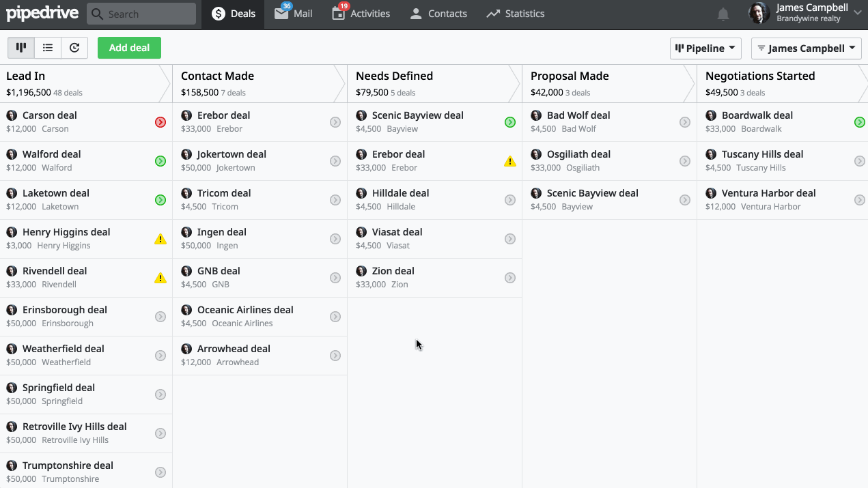Screen dimensions: 868x488
Task: Click gray activity arrow on Ingen deal
Action: coord(335,239)
